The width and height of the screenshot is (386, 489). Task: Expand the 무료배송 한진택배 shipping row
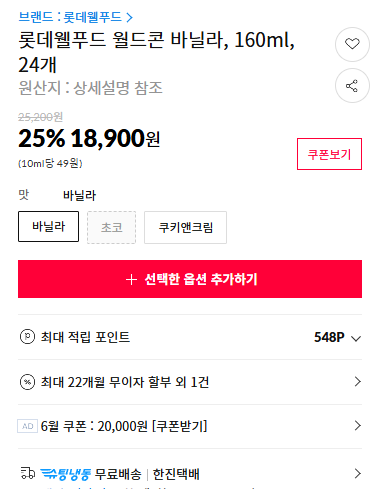tap(190, 474)
